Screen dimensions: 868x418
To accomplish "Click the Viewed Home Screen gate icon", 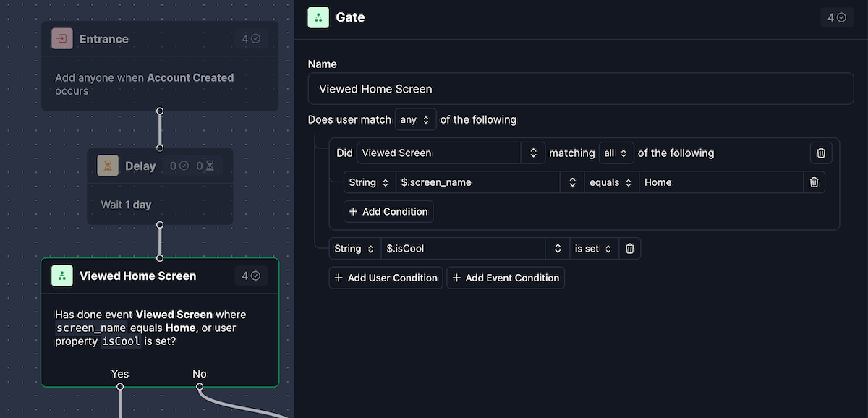I will coord(62,276).
